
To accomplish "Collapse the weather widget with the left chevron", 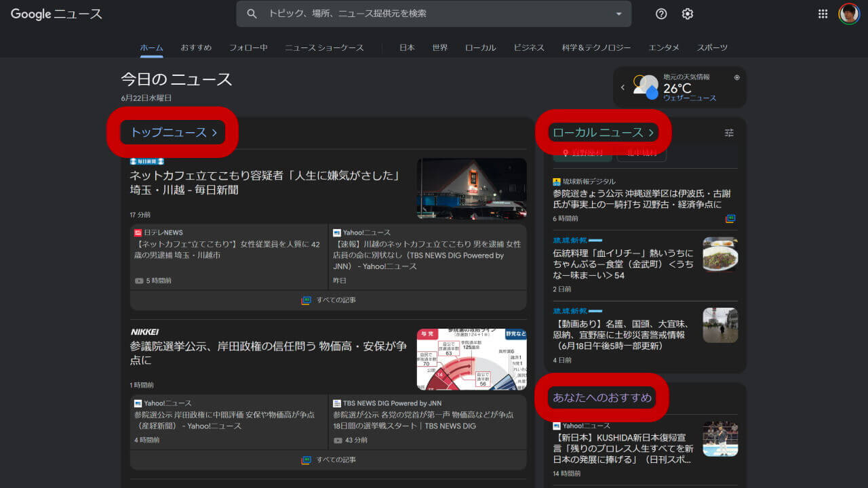I will click(623, 87).
